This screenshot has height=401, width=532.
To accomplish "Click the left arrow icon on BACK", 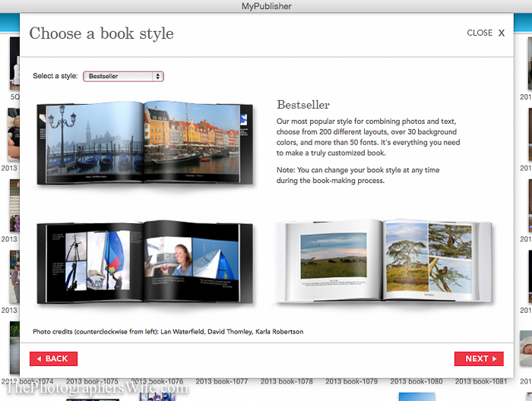I will pyautogui.click(x=39, y=358).
